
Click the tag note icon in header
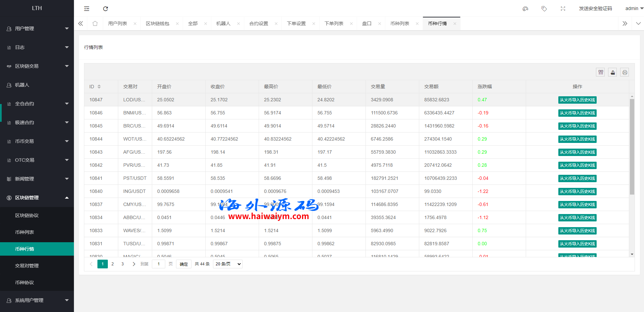tap(544, 9)
